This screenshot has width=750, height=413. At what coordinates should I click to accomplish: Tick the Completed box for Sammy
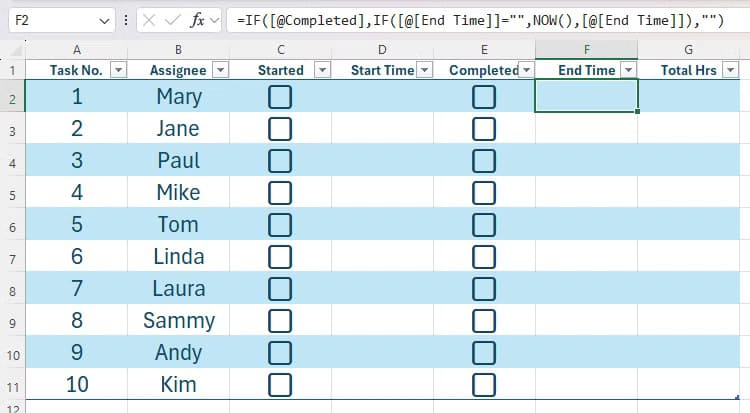coord(484,321)
